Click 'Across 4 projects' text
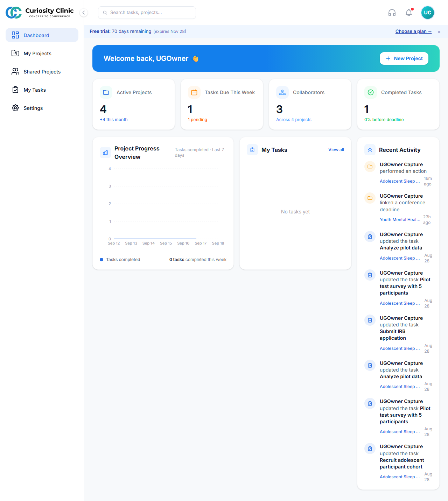The height and width of the screenshot is (501, 448). click(294, 120)
